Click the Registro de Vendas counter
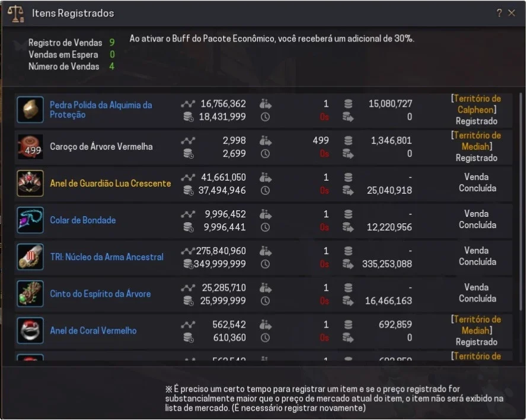This screenshot has height=420, width=527. click(71, 43)
